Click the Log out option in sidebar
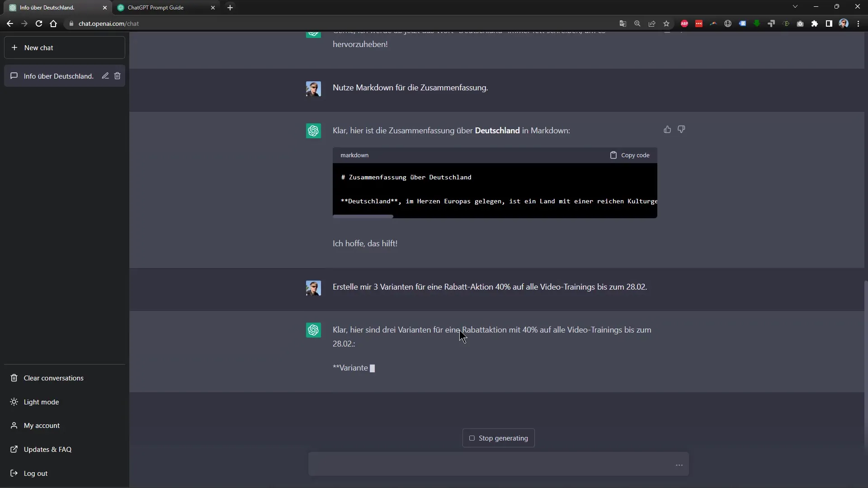 pos(35,473)
